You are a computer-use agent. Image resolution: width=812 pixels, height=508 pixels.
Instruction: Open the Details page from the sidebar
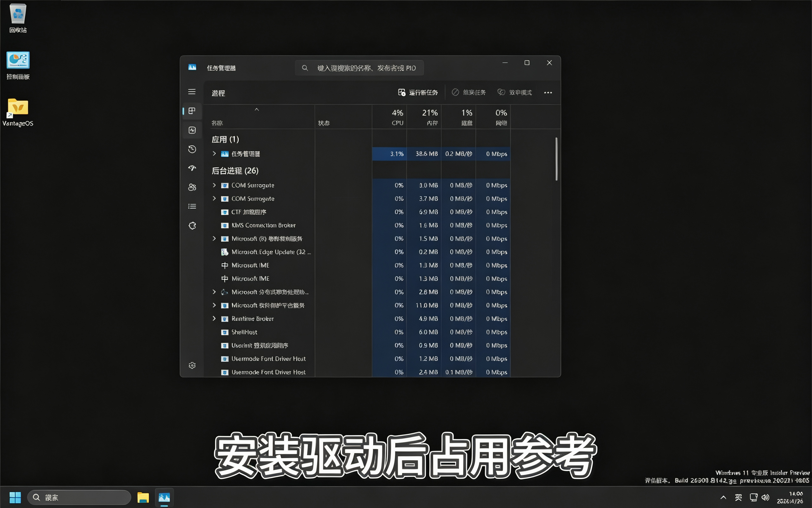click(x=192, y=206)
